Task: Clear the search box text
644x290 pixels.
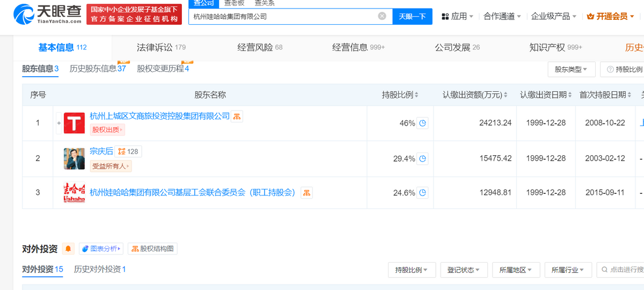Action: click(382, 16)
